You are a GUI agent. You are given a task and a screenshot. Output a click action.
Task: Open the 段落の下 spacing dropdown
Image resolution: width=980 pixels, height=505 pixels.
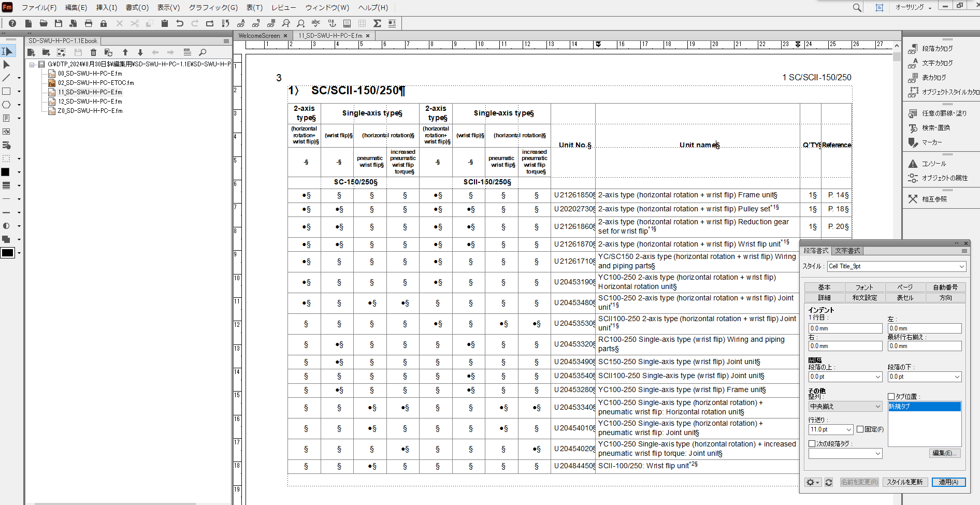(x=925, y=377)
